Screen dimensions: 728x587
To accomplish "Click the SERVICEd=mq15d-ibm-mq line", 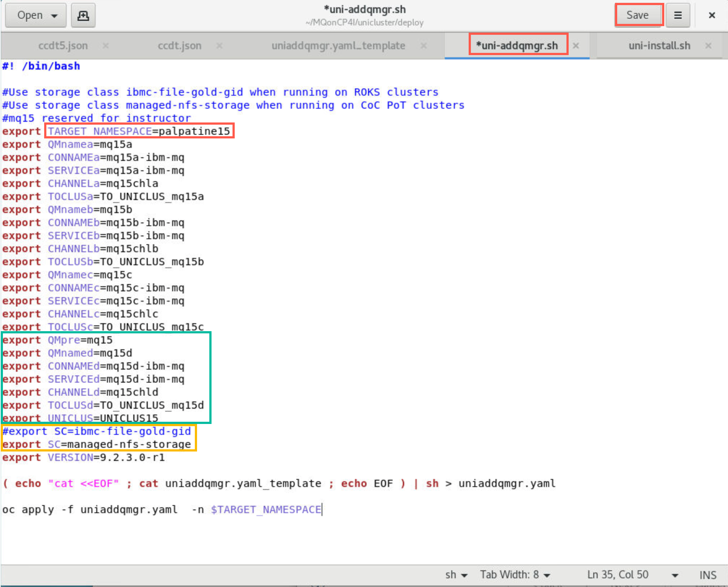I will (93, 379).
